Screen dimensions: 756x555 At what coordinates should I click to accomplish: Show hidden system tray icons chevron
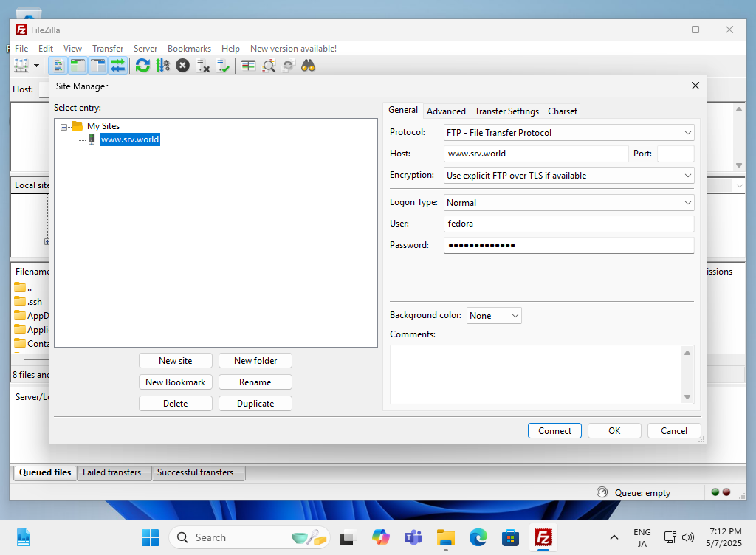coord(614,537)
